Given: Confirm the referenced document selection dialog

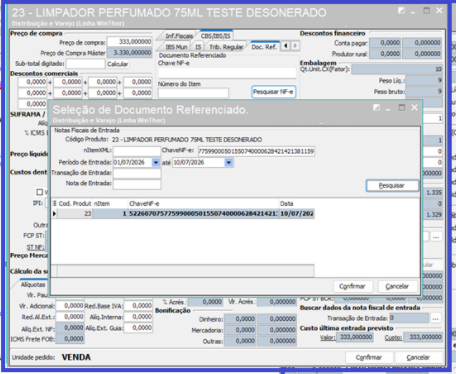Looking at the screenshot, I should click(x=352, y=286).
